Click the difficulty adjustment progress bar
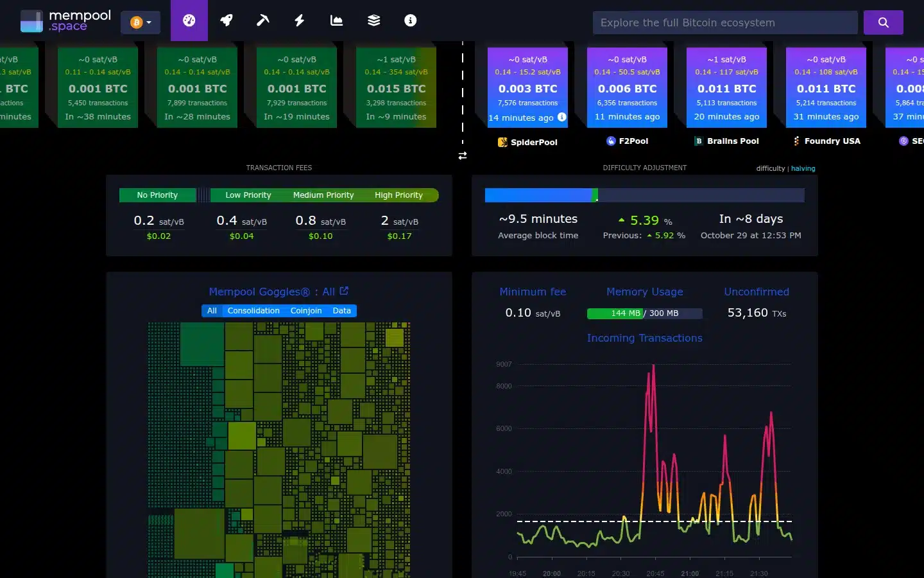This screenshot has height=578, width=924. tap(644, 195)
